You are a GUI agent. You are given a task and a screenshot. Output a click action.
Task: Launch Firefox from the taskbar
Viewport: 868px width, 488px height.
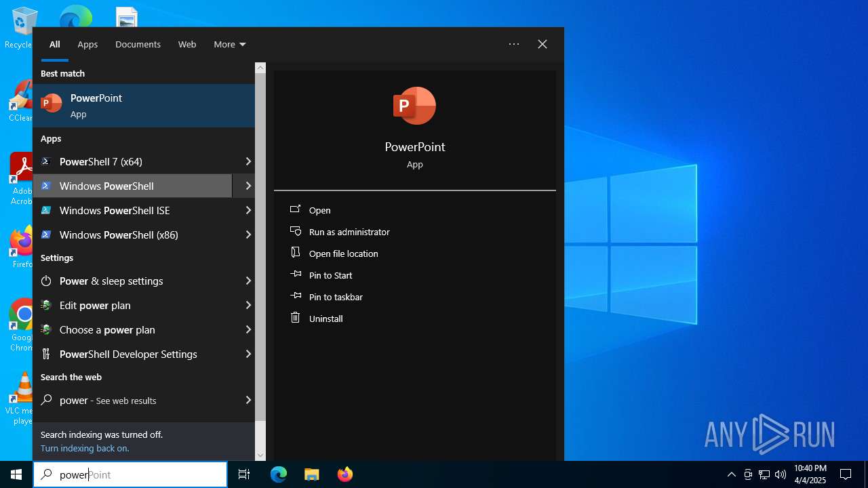(x=345, y=474)
